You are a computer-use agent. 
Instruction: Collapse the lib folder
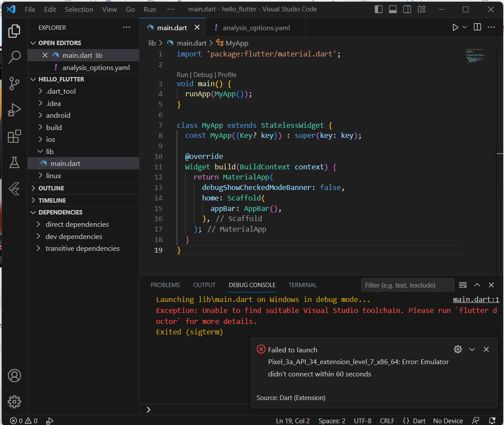[x=83, y=151]
